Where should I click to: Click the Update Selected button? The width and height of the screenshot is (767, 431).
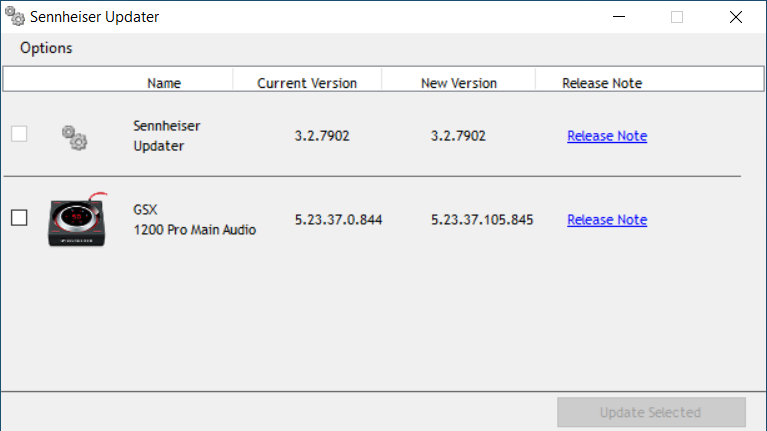651,412
